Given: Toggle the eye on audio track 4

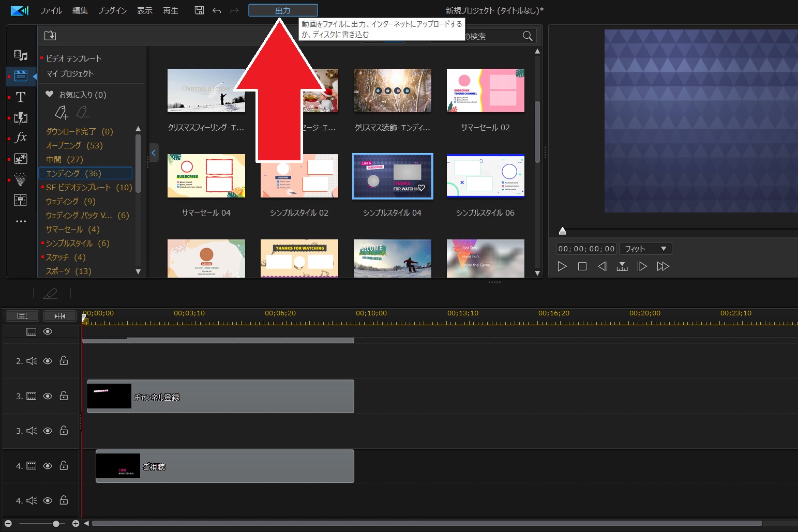Looking at the screenshot, I should click(x=48, y=500).
